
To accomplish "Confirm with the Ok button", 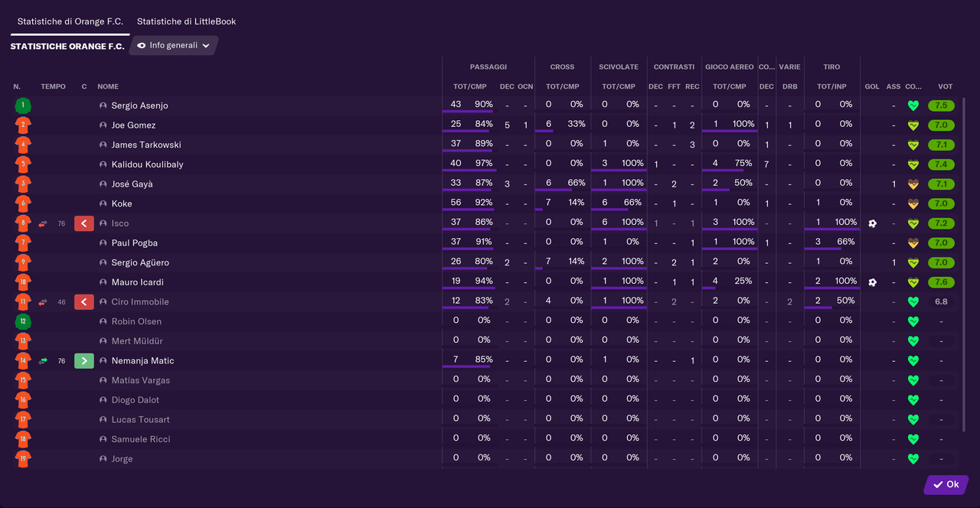I will click(946, 484).
